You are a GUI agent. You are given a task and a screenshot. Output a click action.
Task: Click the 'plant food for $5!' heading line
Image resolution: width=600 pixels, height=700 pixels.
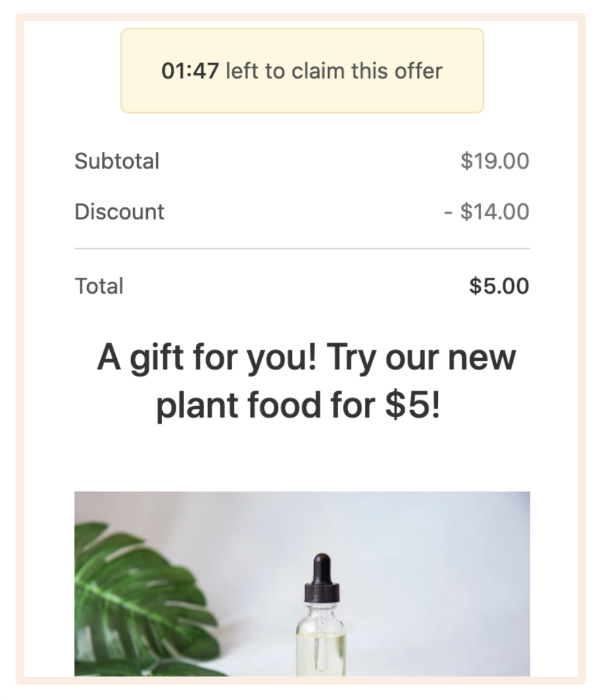298,405
